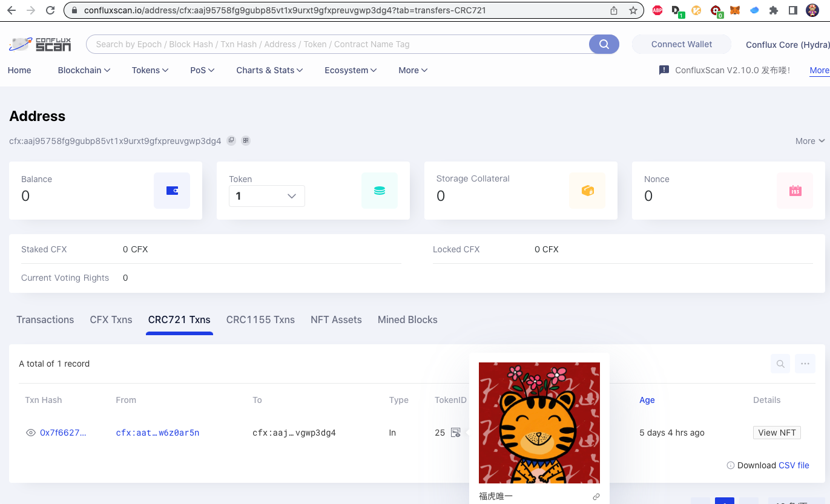Click the blue search magnifier button

pos(604,44)
